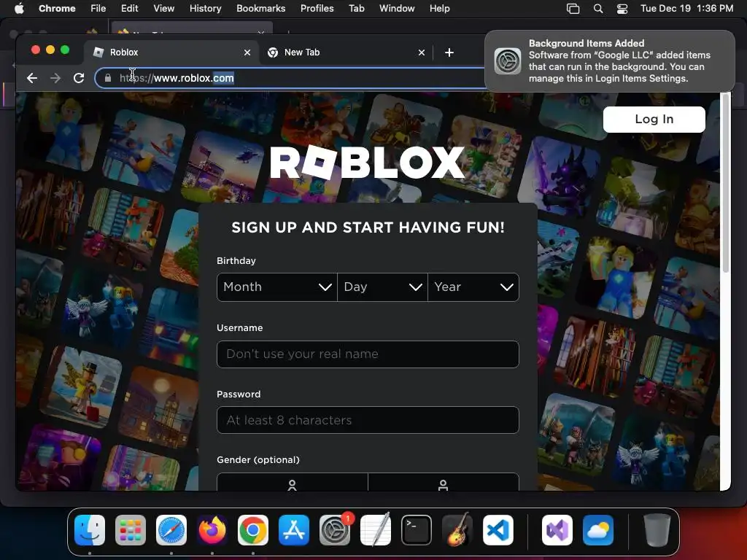Image resolution: width=747 pixels, height=560 pixels.
Task: Click the Chrome forward arrow button
Action: [x=55, y=78]
